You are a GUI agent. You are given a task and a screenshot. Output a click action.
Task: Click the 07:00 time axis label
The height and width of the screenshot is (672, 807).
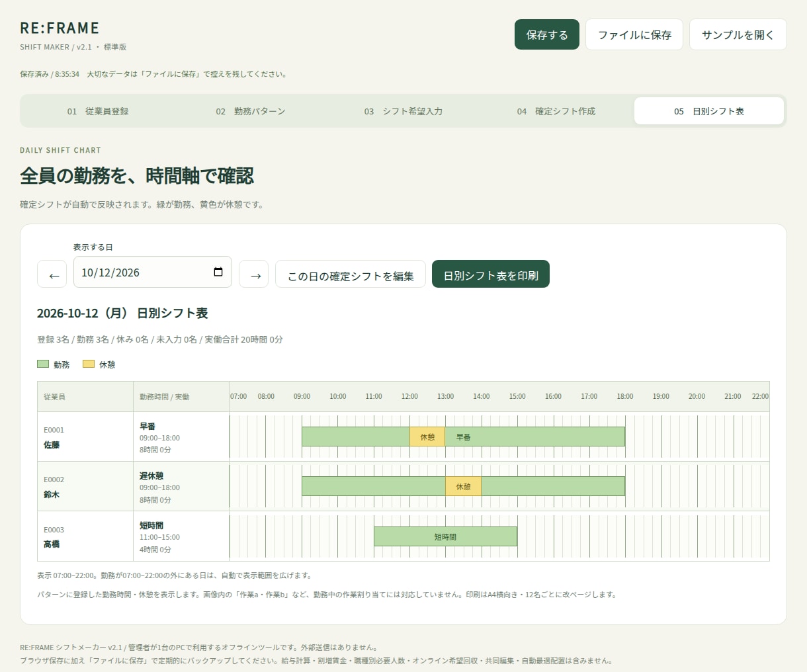pos(239,396)
